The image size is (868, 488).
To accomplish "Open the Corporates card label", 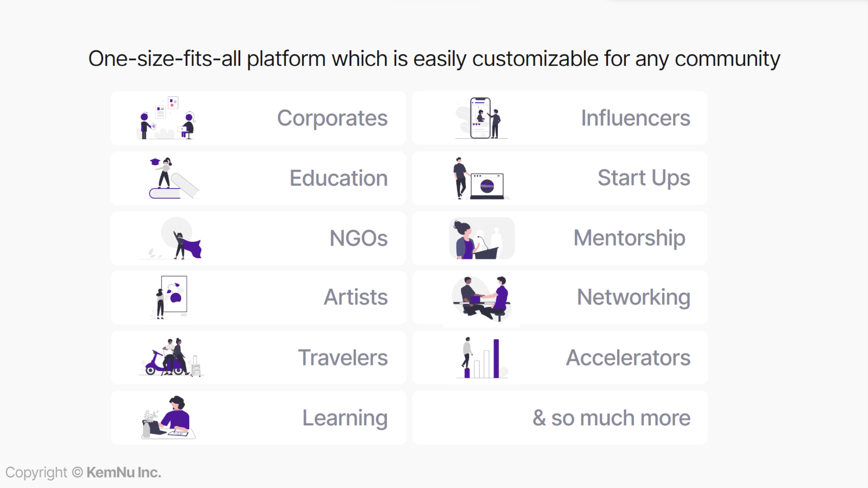I will 332,118.
